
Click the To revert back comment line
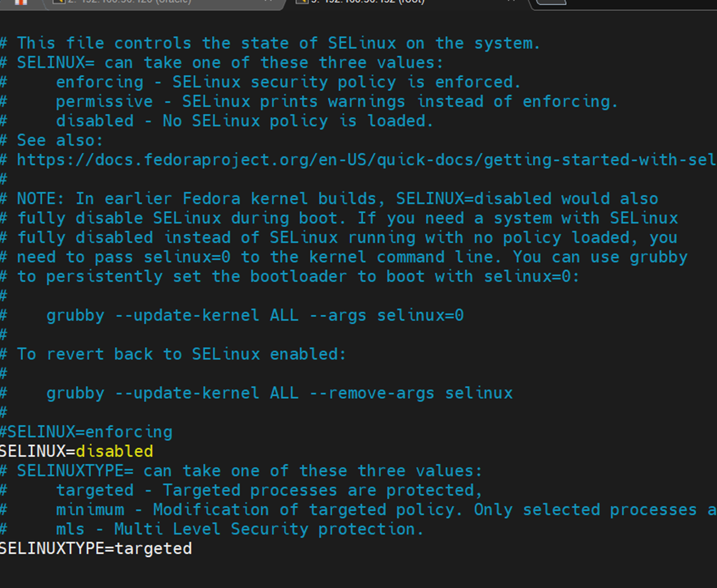pos(173,354)
